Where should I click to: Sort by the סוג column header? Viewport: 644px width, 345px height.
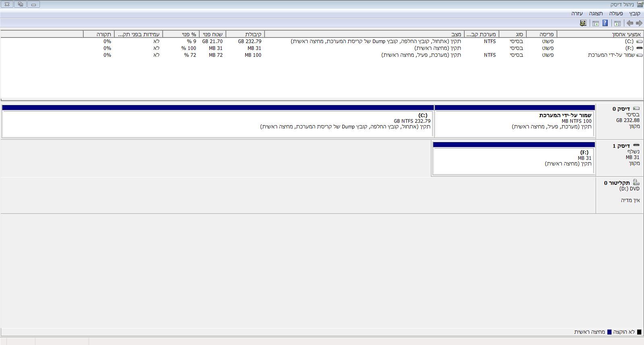point(512,34)
